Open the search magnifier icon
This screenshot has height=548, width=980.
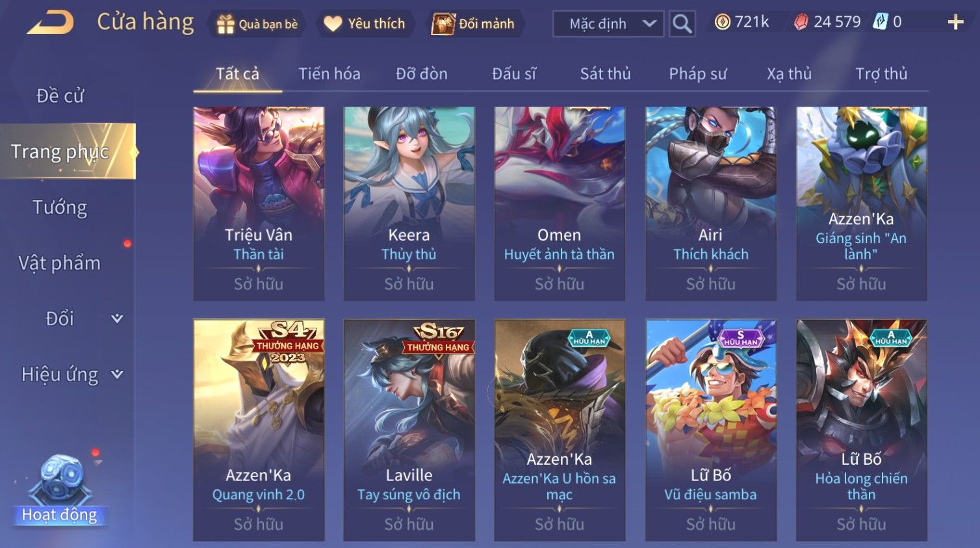682,24
